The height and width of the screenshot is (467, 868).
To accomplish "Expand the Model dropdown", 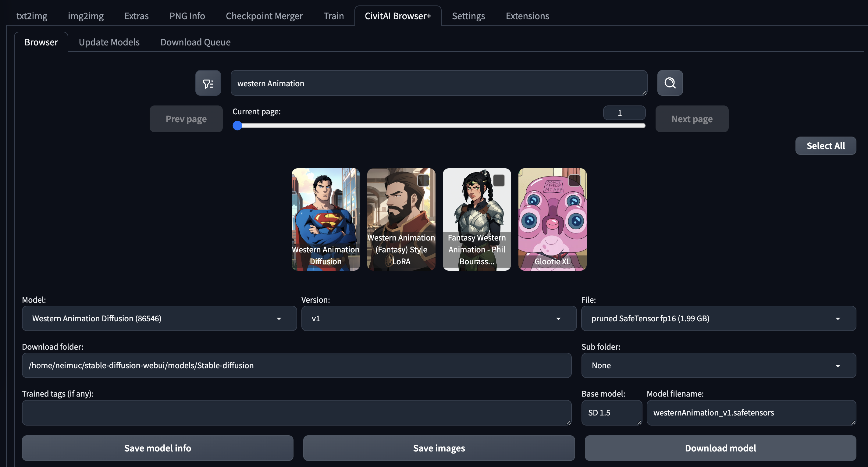I will 159,319.
